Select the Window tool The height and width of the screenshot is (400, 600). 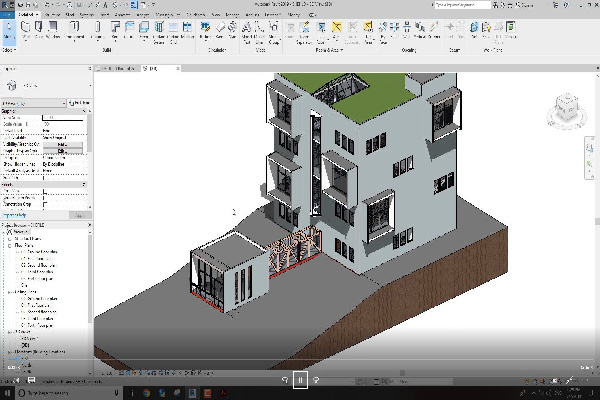[53, 30]
